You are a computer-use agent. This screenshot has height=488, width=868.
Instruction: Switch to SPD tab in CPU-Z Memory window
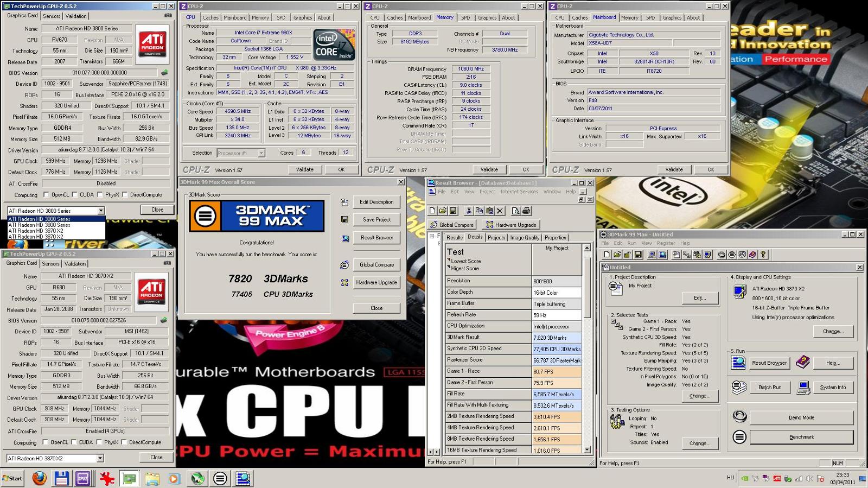coord(466,17)
